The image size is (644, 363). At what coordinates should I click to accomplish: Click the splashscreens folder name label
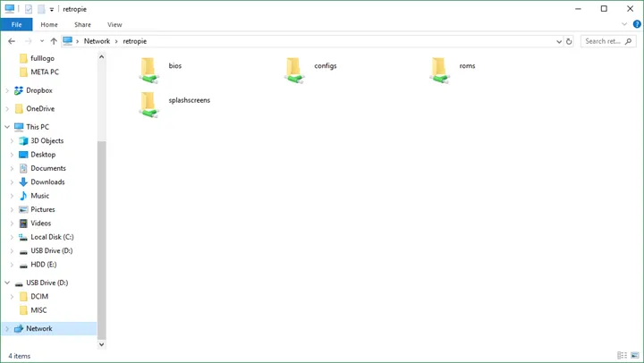(x=190, y=100)
